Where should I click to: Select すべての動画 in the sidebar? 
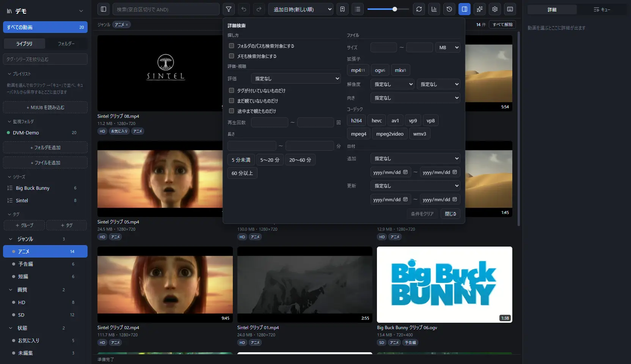(x=45, y=27)
